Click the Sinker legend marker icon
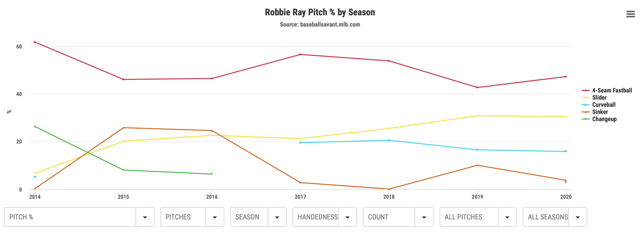 pyautogui.click(x=585, y=112)
